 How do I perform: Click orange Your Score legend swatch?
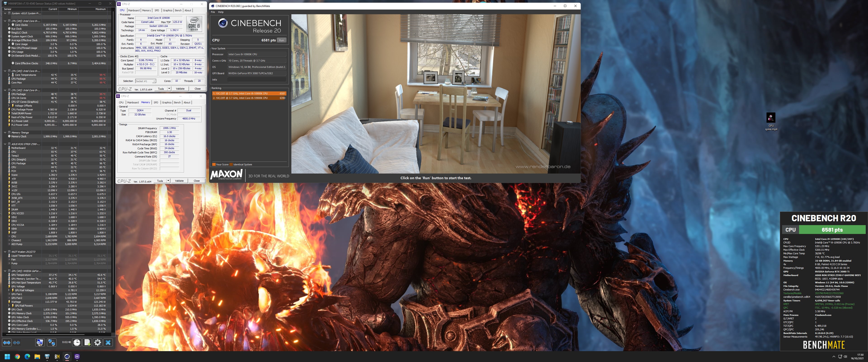coord(214,165)
